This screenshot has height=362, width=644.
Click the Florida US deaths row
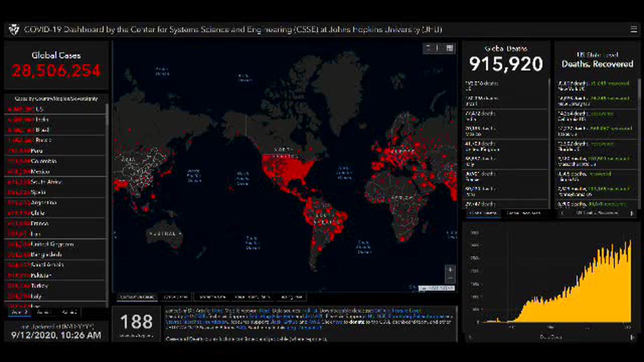[596, 146]
